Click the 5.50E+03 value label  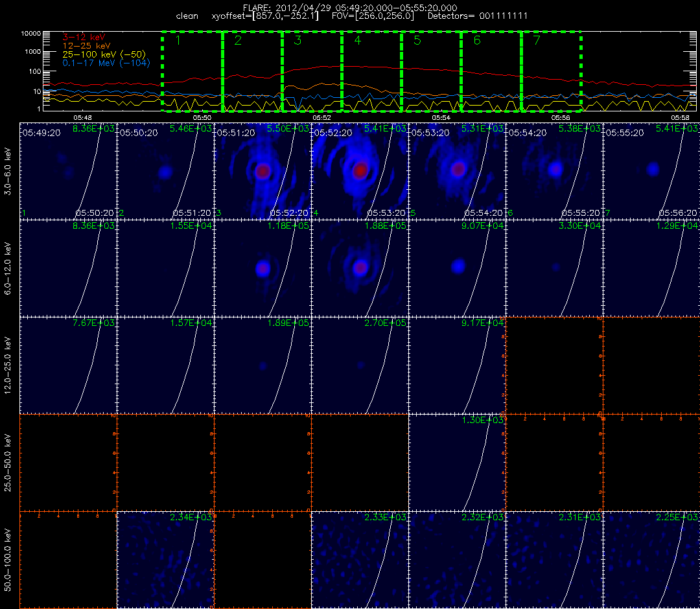point(288,129)
